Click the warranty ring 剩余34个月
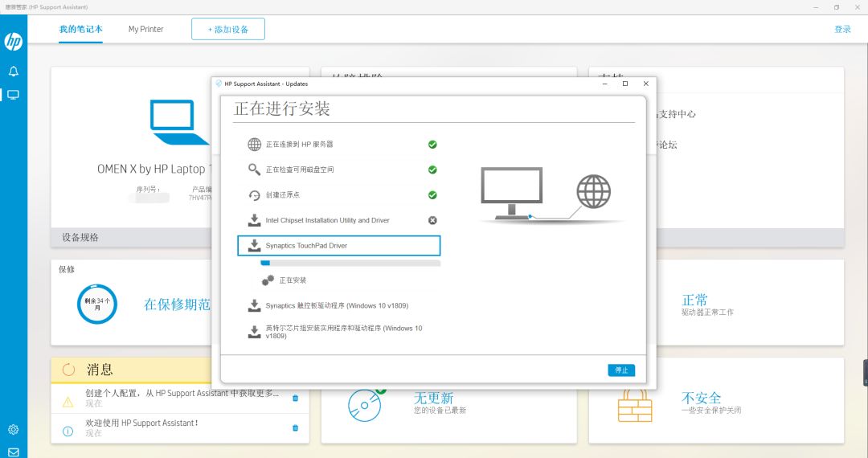This screenshot has width=868, height=458. [x=97, y=305]
